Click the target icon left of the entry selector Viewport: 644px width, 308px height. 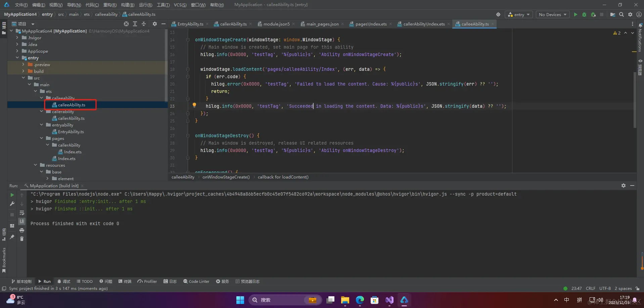[498, 14]
